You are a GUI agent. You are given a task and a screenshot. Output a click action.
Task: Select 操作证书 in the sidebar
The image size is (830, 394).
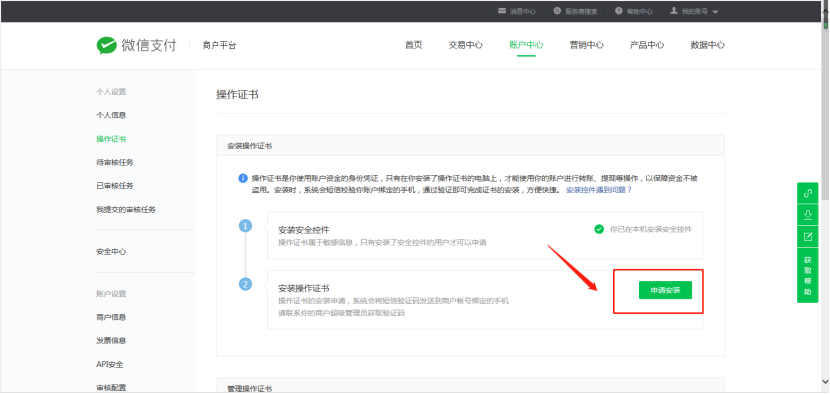click(111, 139)
